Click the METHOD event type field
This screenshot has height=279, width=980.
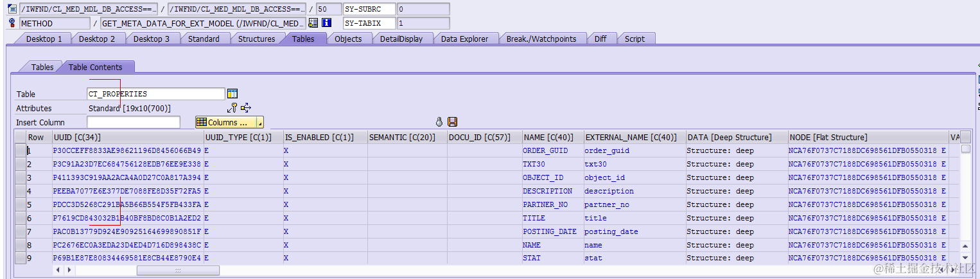tap(54, 23)
